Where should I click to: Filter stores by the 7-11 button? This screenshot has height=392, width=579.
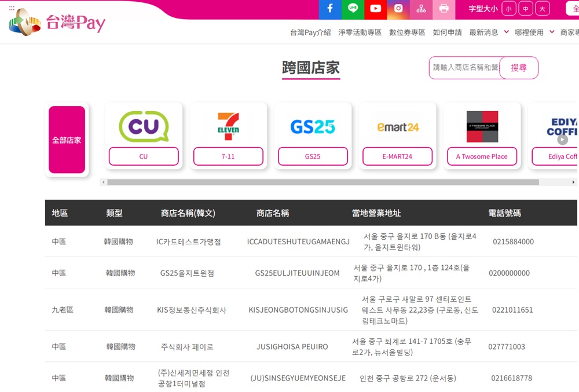point(228,156)
